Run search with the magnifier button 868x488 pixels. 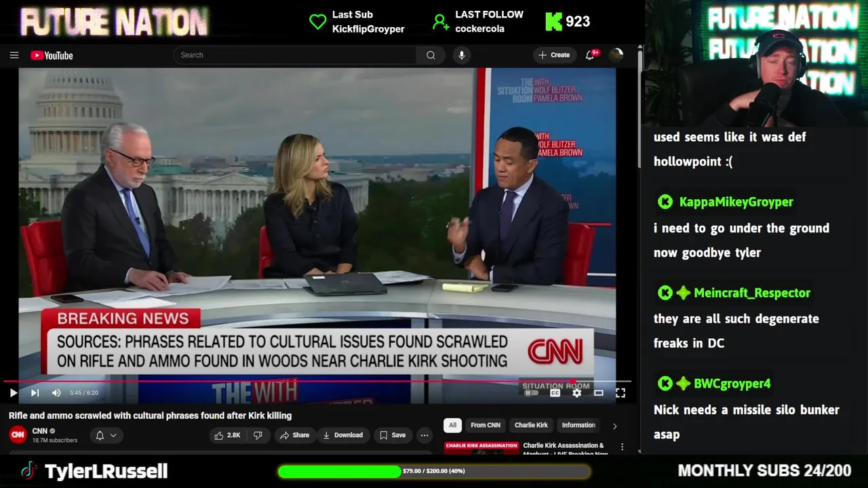[431, 55]
